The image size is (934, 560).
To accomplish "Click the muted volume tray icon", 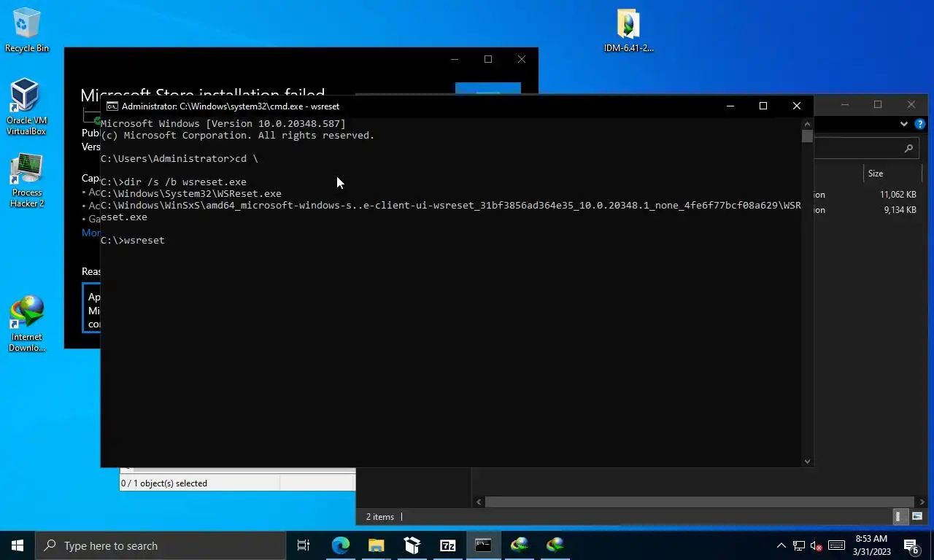I will pyautogui.click(x=817, y=545).
